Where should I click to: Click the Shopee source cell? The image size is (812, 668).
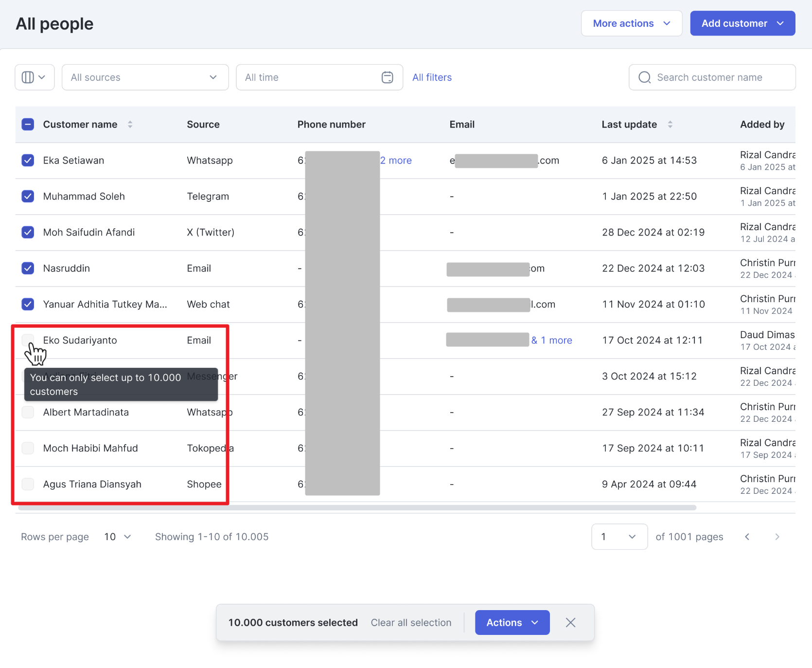(204, 484)
